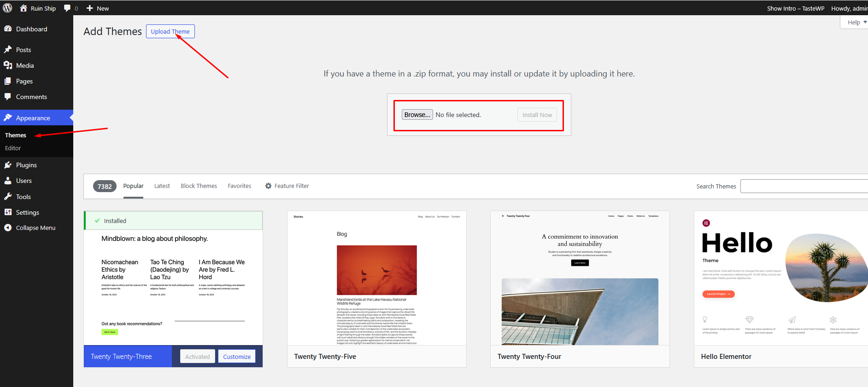The image size is (868, 387).
Task: Open the Editor submenu under Appearance
Action: 13,148
